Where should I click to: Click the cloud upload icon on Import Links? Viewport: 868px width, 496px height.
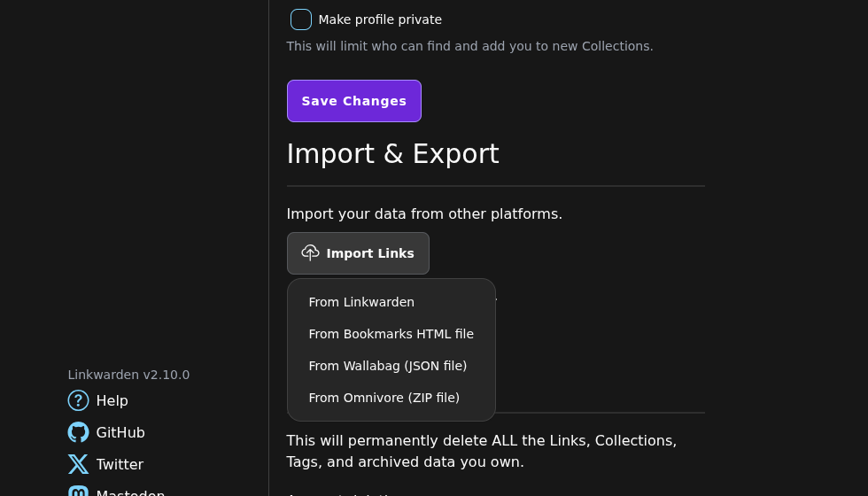coord(311,252)
